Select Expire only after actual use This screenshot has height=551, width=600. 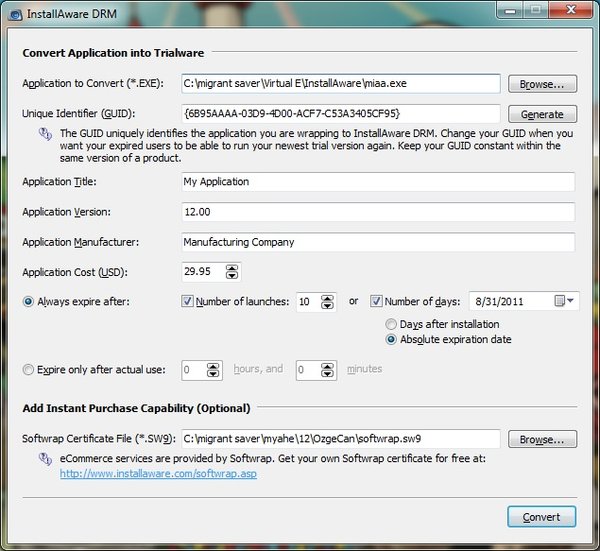(28, 370)
